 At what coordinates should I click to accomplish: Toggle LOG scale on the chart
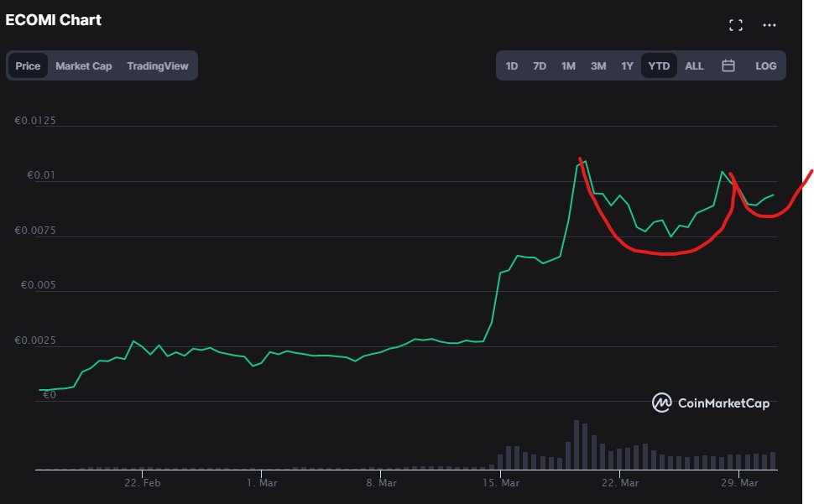pos(765,66)
